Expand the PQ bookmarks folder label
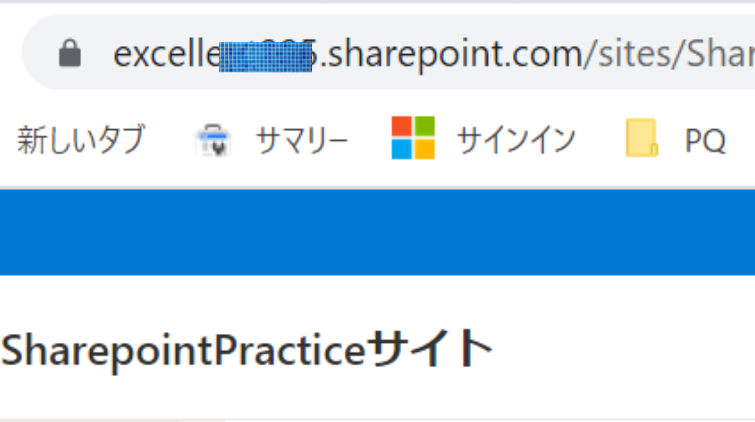 click(x=705, y=141)
